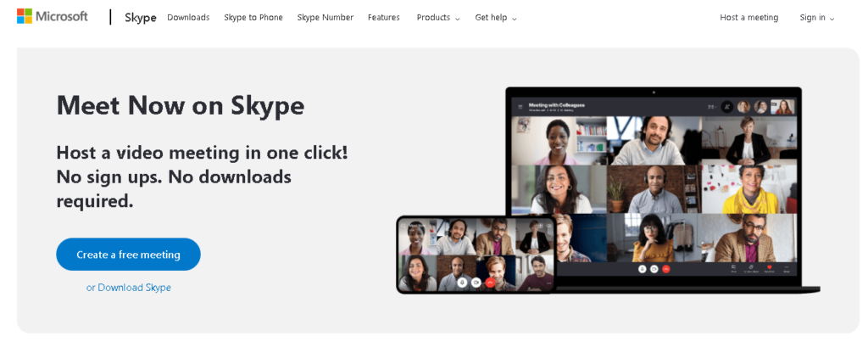Viewport: 868px width, 353px height.
Task: Click the phone video call image
Action: point(476,255)
